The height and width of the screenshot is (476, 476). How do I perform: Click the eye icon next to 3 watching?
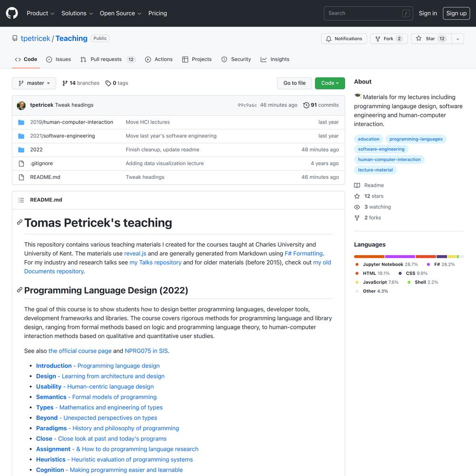click(x=357, y=207)
